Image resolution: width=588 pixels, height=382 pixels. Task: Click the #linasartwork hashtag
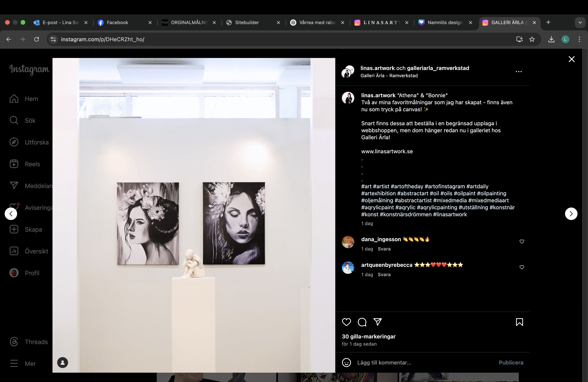click(x=450, y=215)
